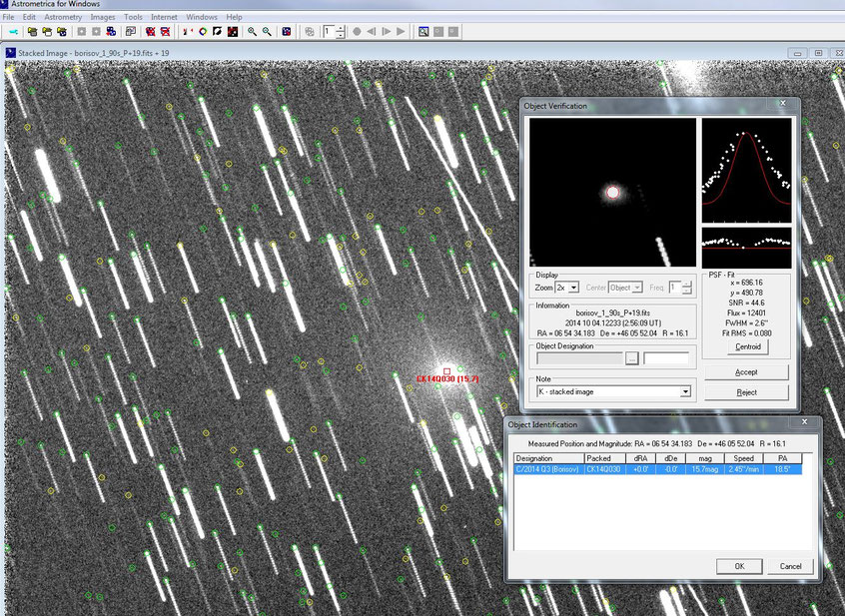Click the blue dotted-square icon after the zoom tools

[287, 32]
